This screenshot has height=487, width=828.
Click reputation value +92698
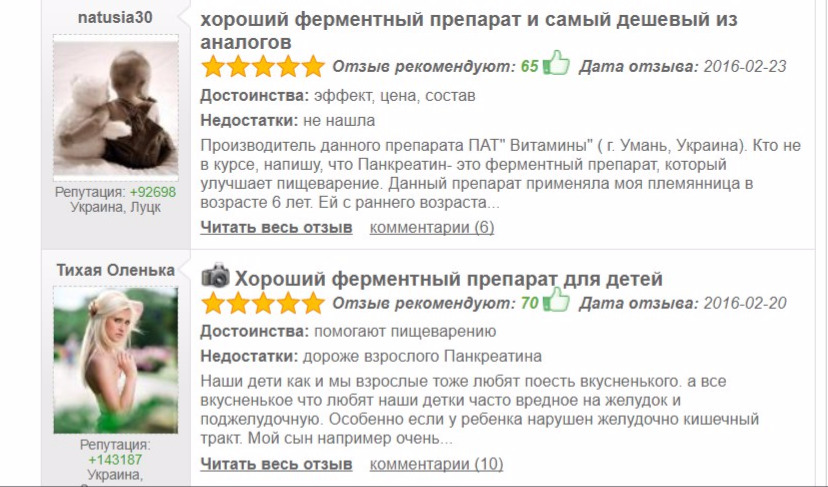pyautogui.click(x=153, y=192)
